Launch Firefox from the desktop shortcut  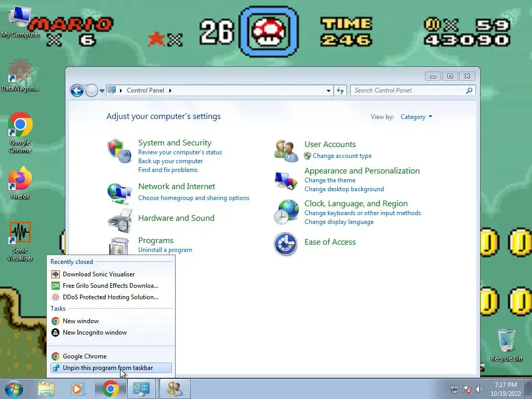pyautogui.click(x=20, y=183)
